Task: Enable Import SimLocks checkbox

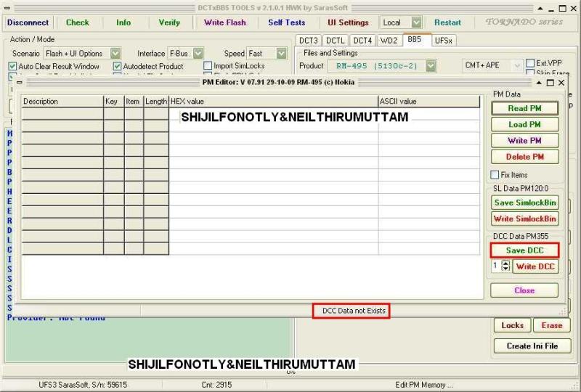Action: pyautogui.click(x=208, y=66)
